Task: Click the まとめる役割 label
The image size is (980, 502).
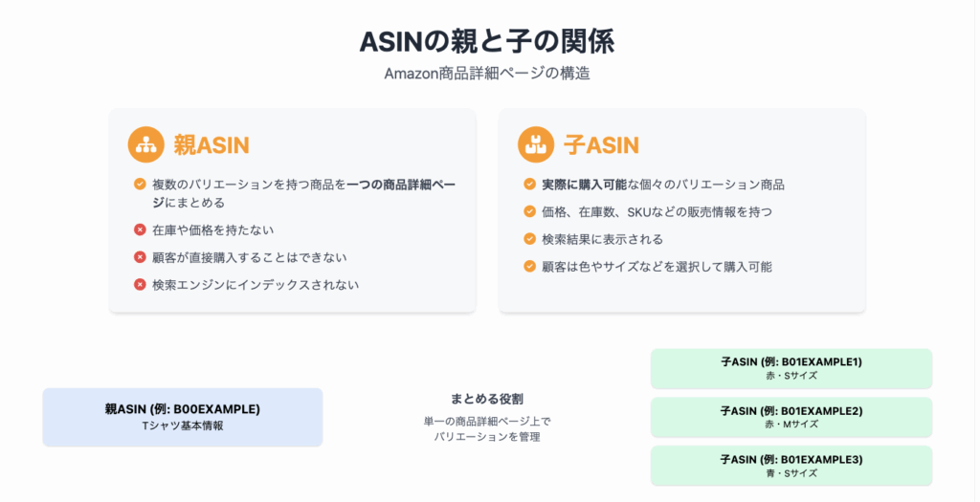Action: click(487, 399)
